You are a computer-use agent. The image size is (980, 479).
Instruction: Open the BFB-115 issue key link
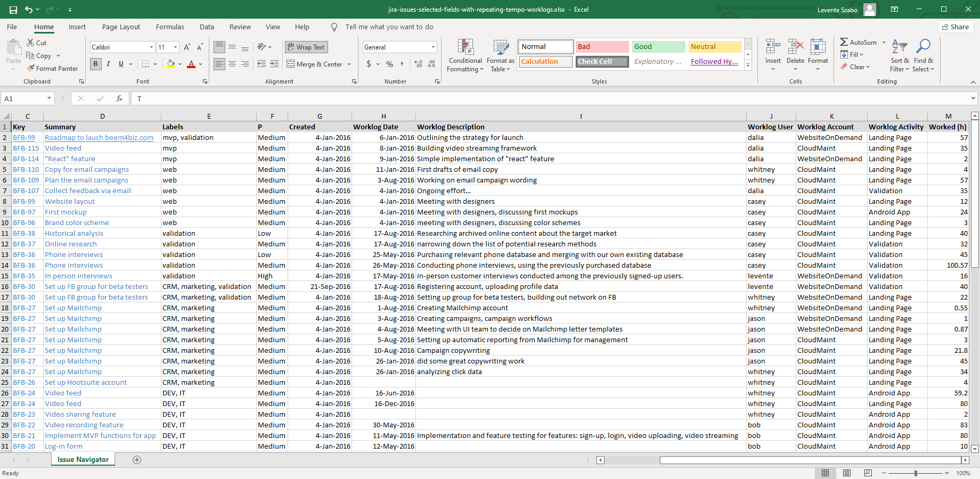[26, 148]
